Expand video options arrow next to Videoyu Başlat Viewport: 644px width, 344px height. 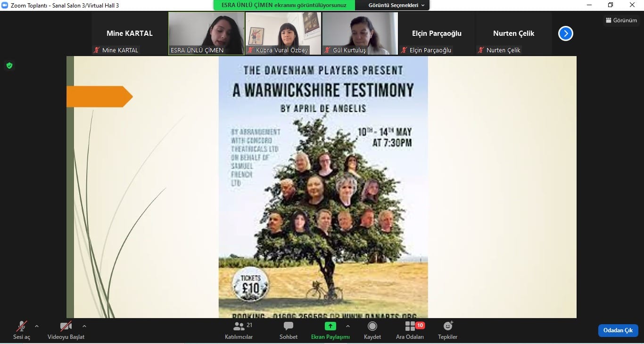coord(84,326)
